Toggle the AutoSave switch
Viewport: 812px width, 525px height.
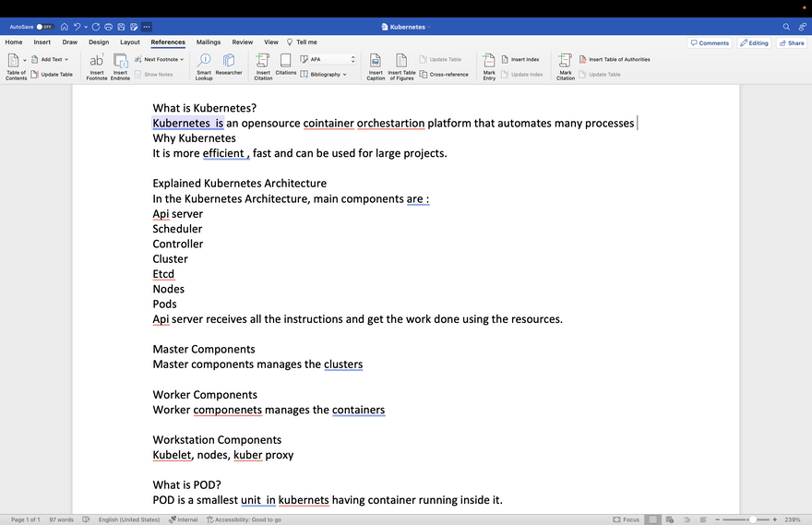(x=44, y=27)
